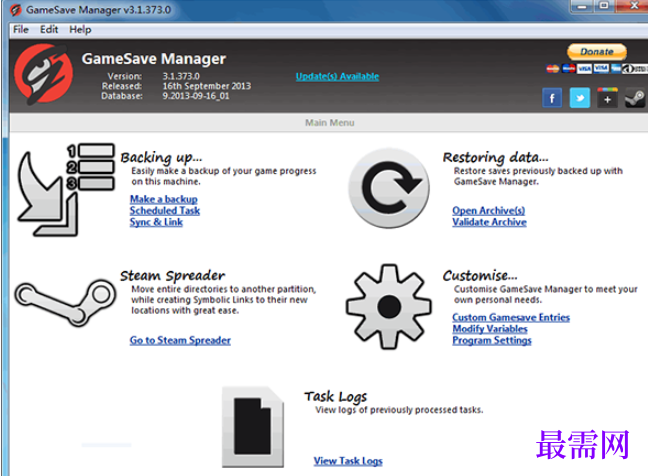
Task: Open Custom Gamesave Entries
Action: [511, 317]
